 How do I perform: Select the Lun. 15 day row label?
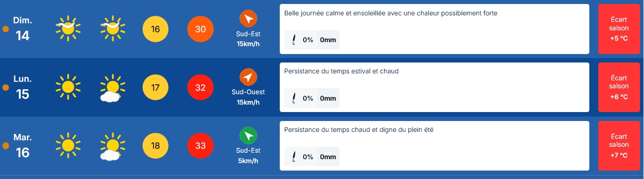[x=23, y=88]
